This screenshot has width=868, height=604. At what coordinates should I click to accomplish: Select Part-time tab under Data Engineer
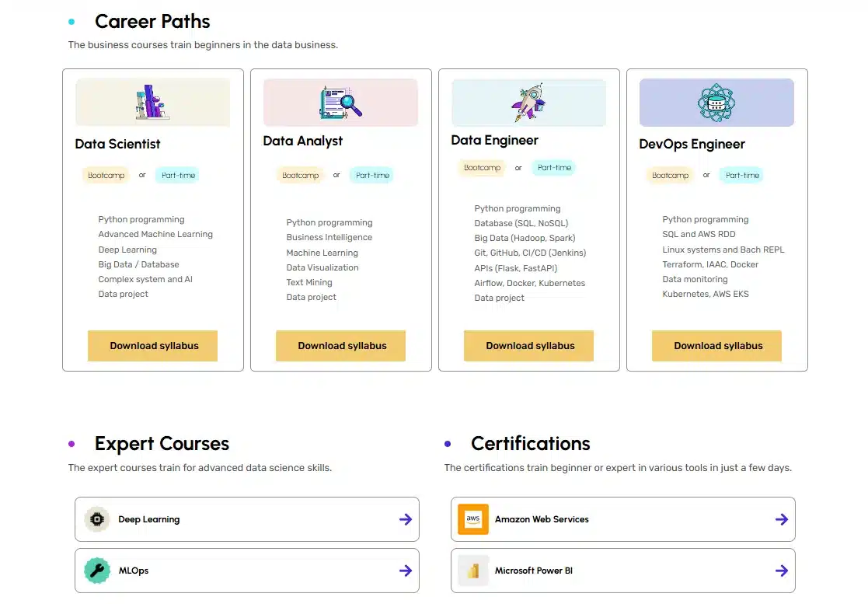coord(554,168)
